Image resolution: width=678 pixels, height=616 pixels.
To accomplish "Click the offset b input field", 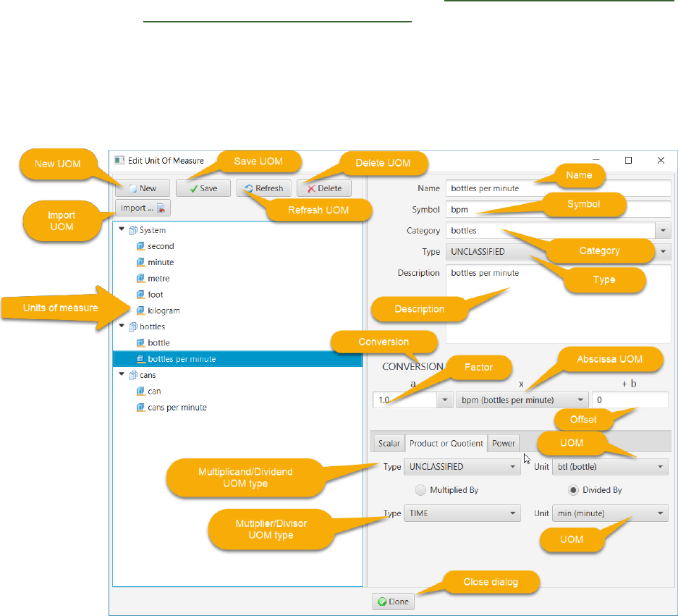I will click(x=630, y=400).
